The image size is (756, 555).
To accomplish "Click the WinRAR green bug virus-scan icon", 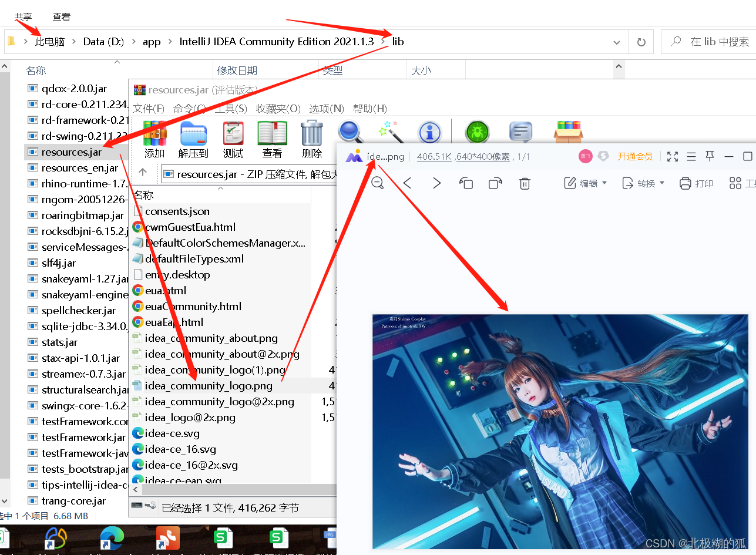I will coord(478,132).
